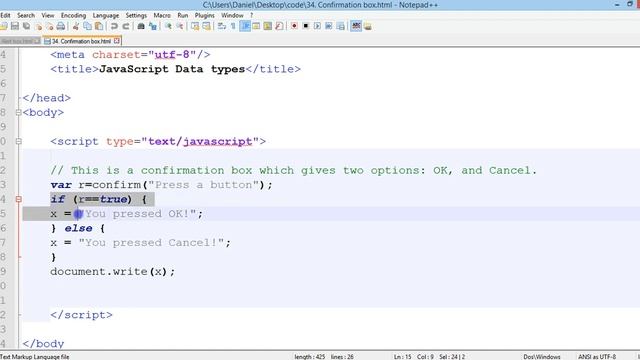
Task: Click the Save All toolbar icon
Action: [27, 26]
